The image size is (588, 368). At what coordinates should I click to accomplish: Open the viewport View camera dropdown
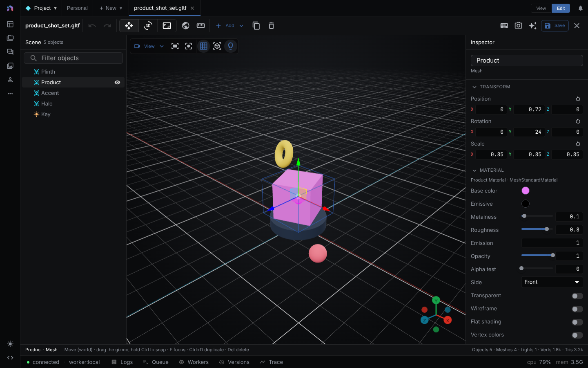(x=149, y=46)
